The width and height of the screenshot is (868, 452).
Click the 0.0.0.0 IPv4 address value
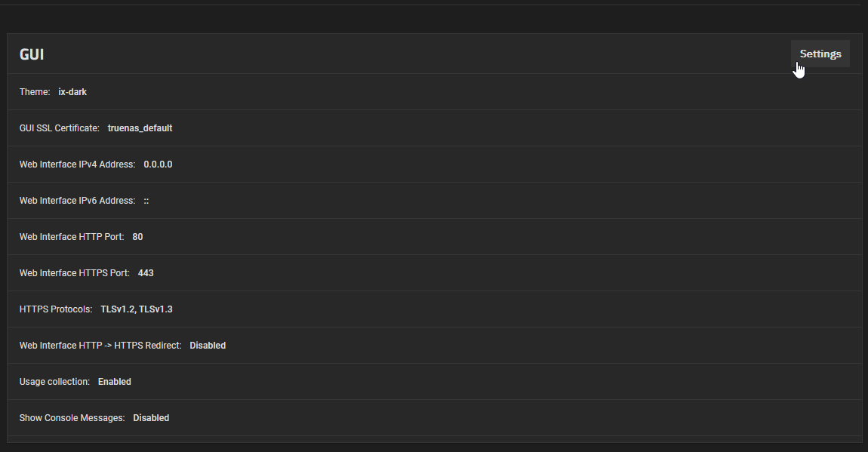pos(158,165)
